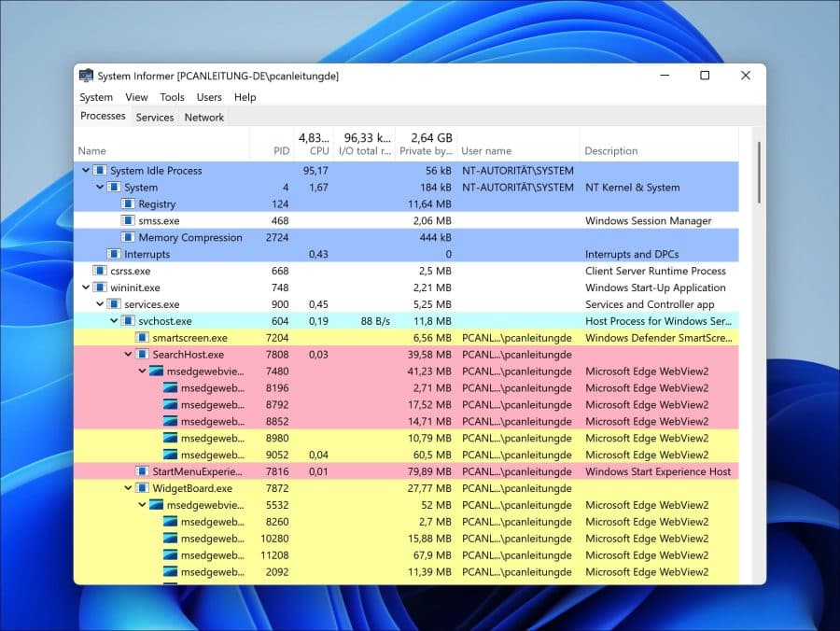Open the Users menu

click(x=209, y=97)
